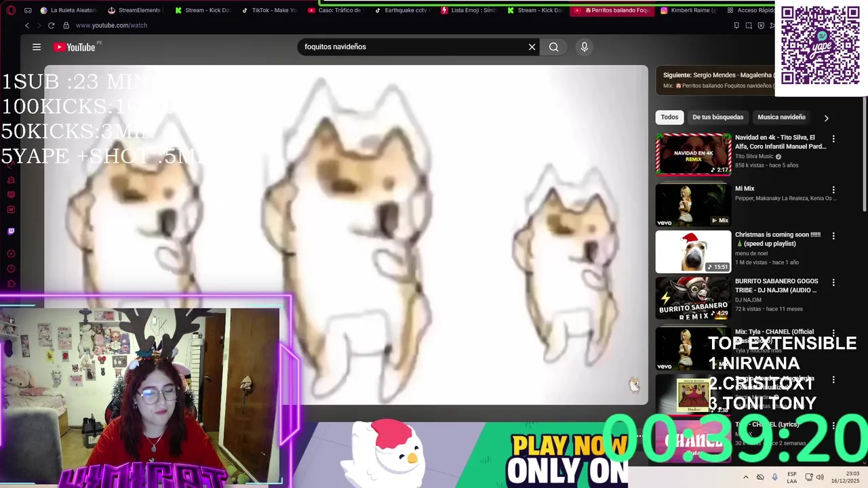Viewport: 868px width, 488px height.
Task: Go forward using browser forward arrow
Action: click(x=38, y=25)
